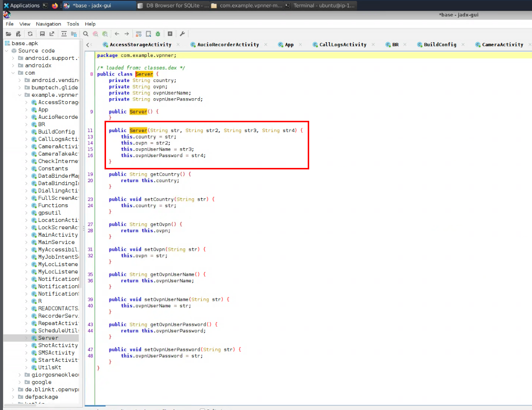Switch to the BuildConfig tab
The height and width of the screenshot is (410, 532).
(x=439, y=44)
